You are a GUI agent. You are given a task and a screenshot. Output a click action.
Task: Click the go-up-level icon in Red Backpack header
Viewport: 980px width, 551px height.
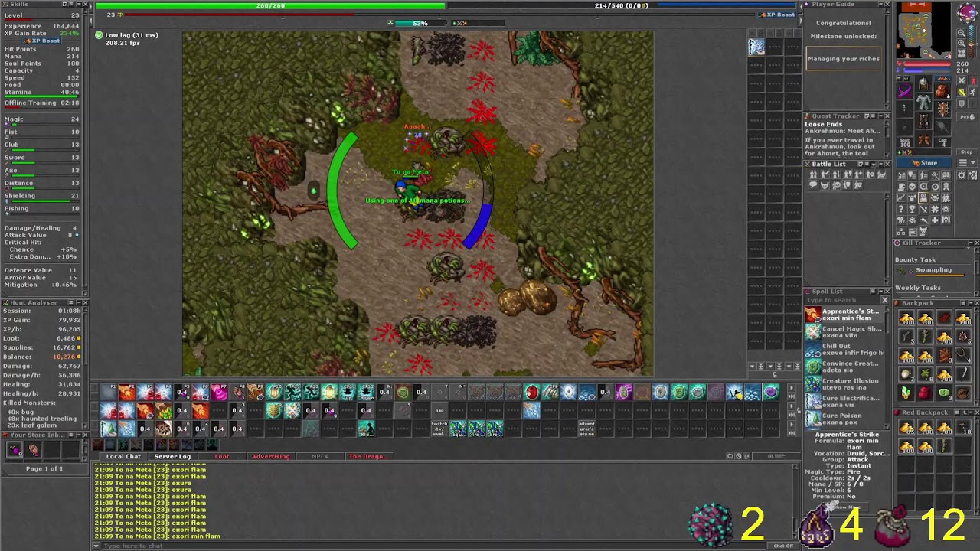[x=965, y=412]
